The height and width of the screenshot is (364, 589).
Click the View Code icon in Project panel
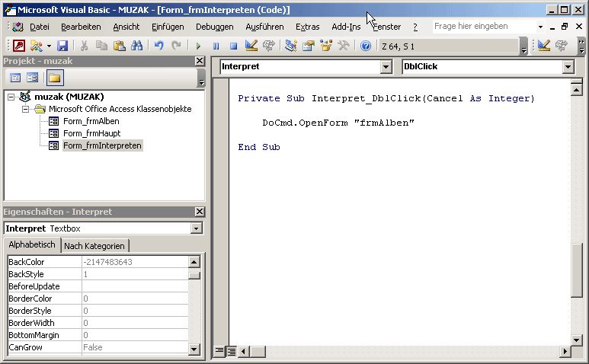click(15, 78)
